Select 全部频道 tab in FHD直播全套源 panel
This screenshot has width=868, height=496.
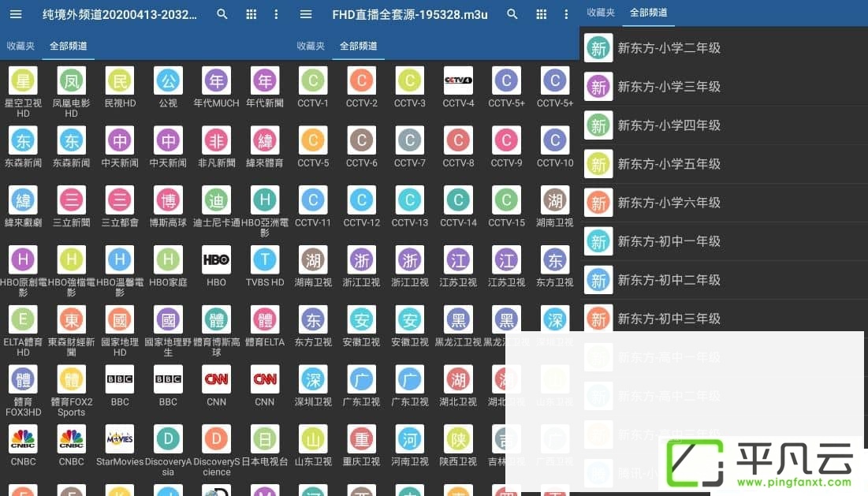(358, 46)
